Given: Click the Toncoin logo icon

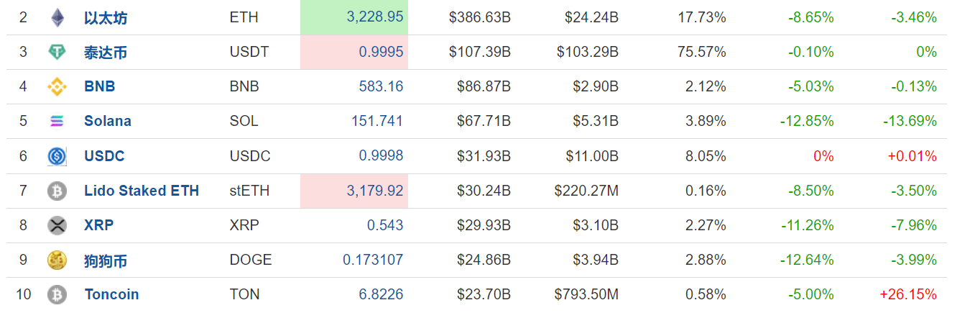Looking at the screenshot, I should click(x=57, y=294).
